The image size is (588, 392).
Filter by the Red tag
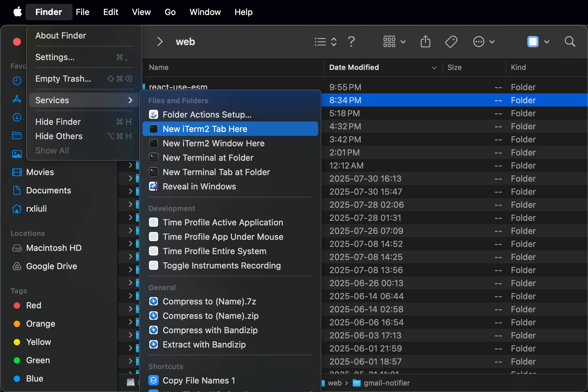pyautogui.click(x=27, y=305)
